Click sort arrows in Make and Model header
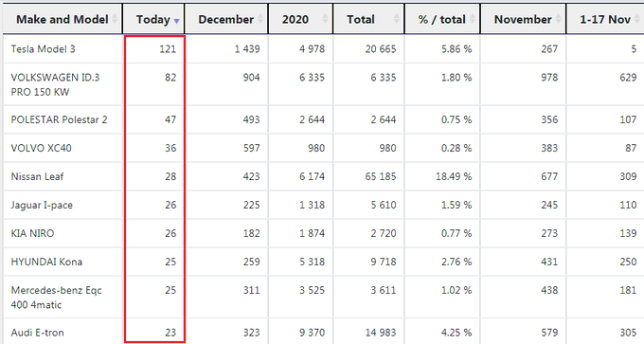Screen dimensions: 644x344 click(115, 19)
